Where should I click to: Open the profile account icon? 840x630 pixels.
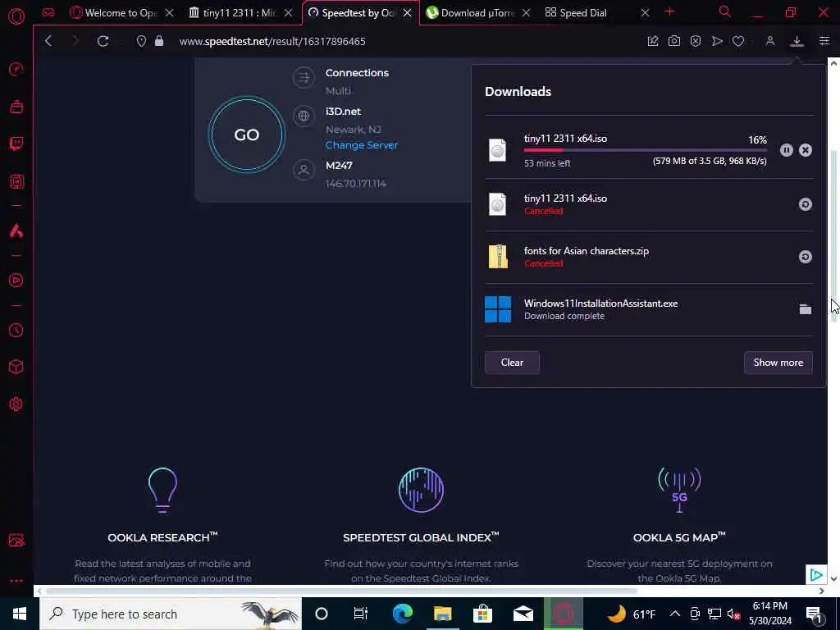(x=769, y=41)
